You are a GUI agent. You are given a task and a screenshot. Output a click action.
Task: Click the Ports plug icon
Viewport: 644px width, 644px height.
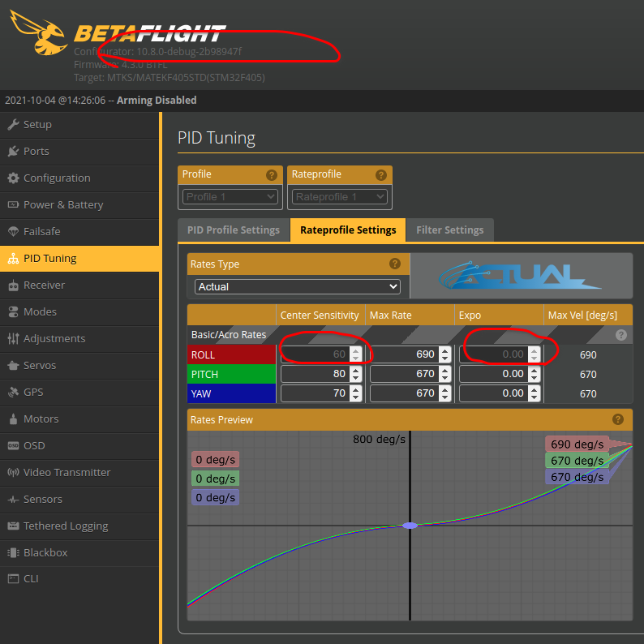[x=13, y=151]
